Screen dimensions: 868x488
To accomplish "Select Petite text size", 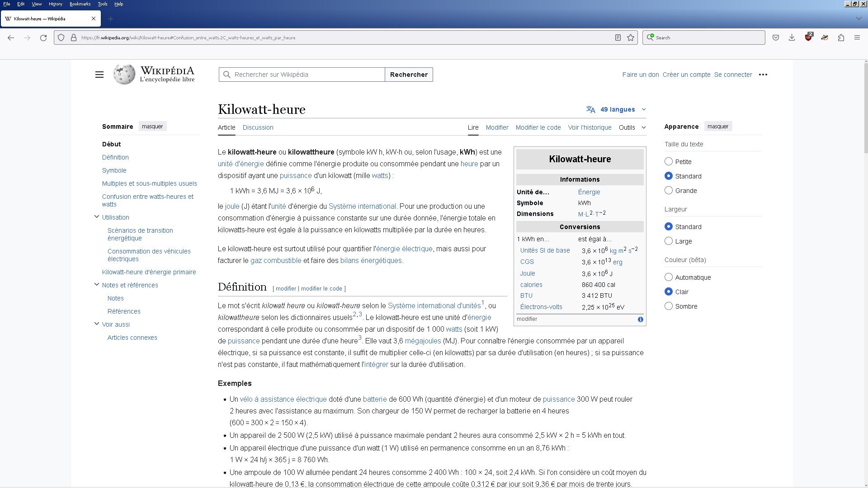I will (669, 161).
